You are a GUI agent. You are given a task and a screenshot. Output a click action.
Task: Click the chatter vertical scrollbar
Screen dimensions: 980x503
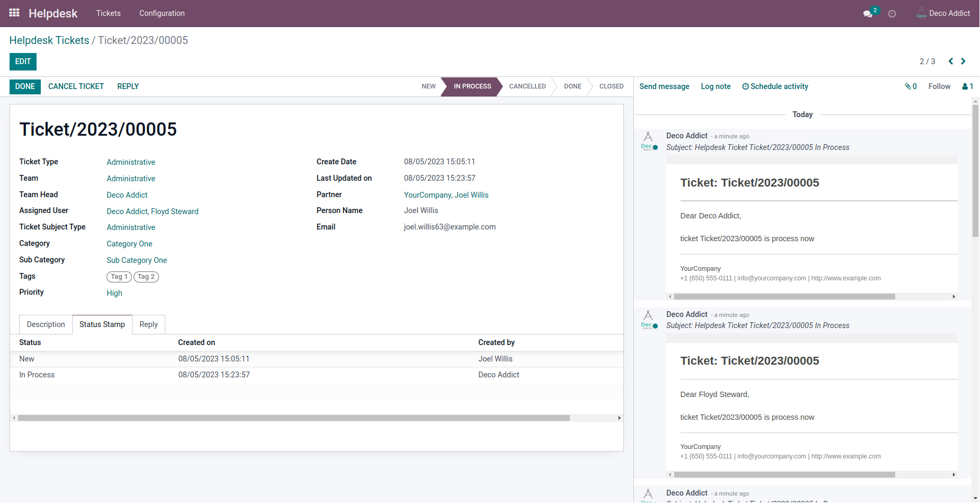[975, 171]
